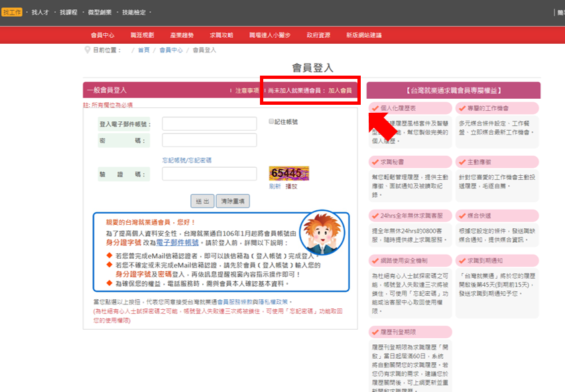The height and width of the screenshot is (392, 565).
Task: Open the 電子郵件帳號 link in the notice
Action: pyautogui.click(x=177, y=243)
